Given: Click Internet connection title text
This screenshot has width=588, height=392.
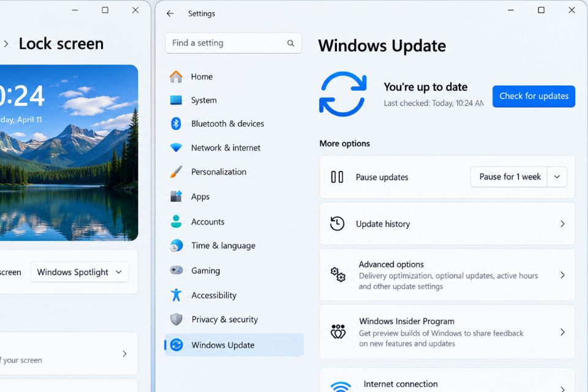Looking at the screenshot, I should coord(401,384).
